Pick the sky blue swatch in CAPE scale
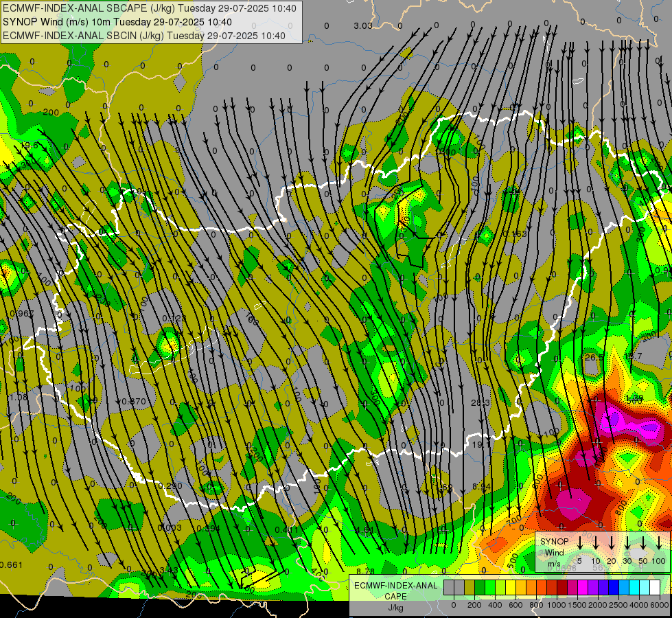 pos(624,588)
